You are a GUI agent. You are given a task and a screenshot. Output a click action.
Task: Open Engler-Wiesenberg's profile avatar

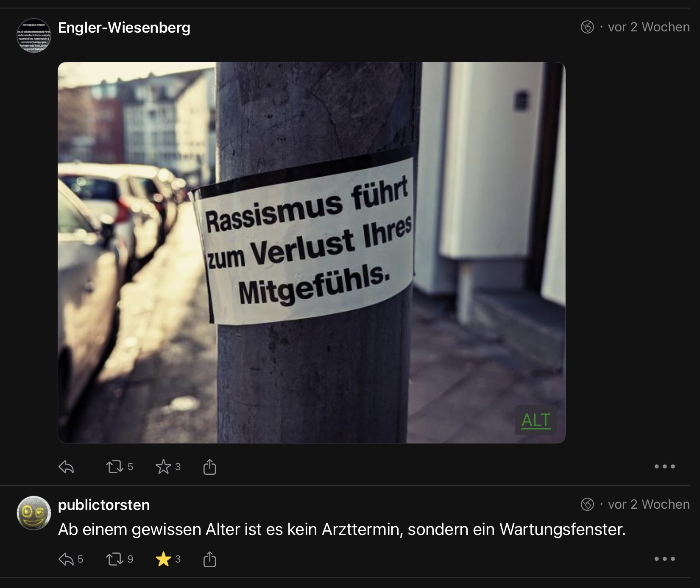(x=34, y=35)
